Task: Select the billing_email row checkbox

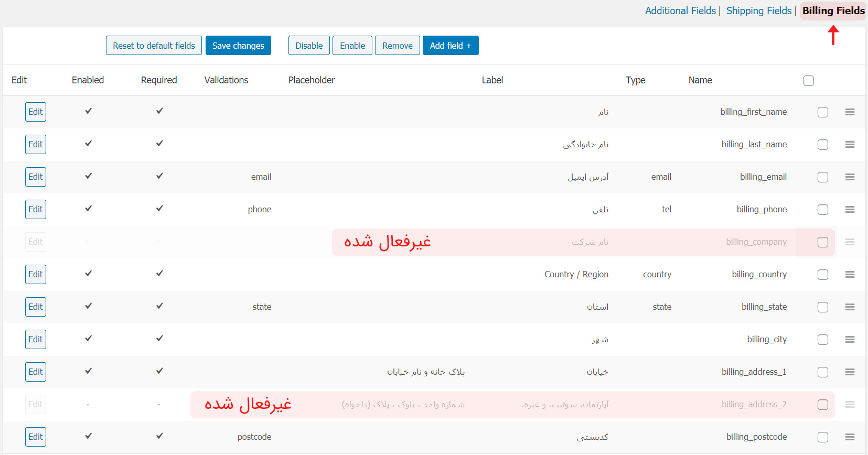Action: pos(823,177)
